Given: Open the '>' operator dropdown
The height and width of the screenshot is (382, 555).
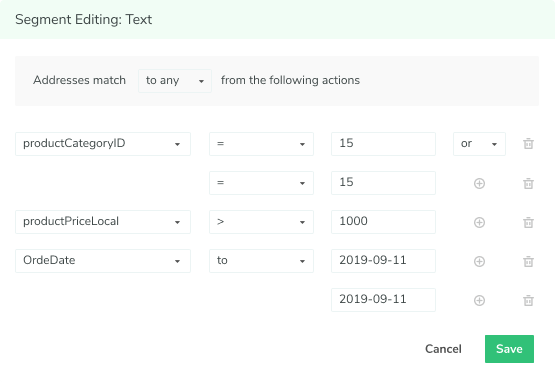Looking at the screenshot, I should 261,222.
